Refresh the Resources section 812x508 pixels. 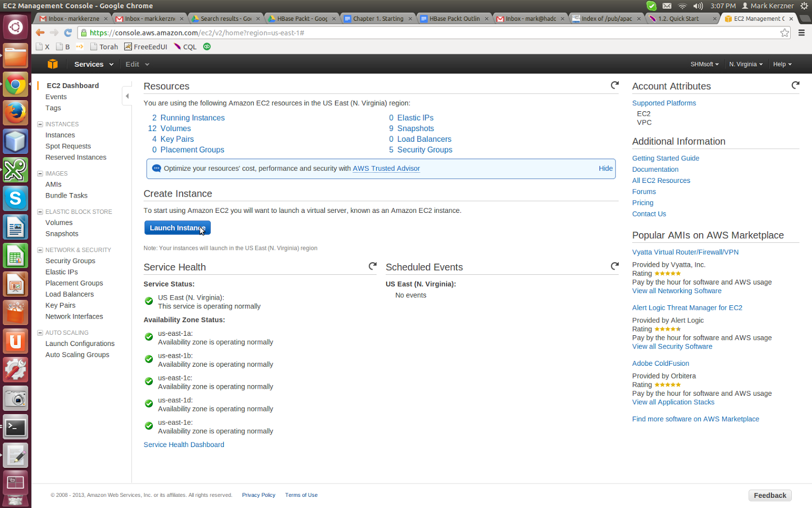click(615, 85)
